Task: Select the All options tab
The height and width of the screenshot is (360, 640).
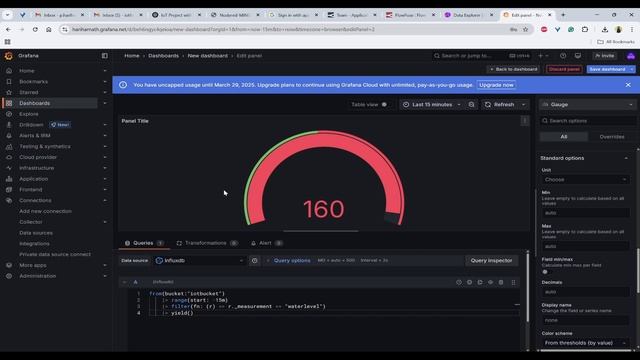Action: pos(564,137)
